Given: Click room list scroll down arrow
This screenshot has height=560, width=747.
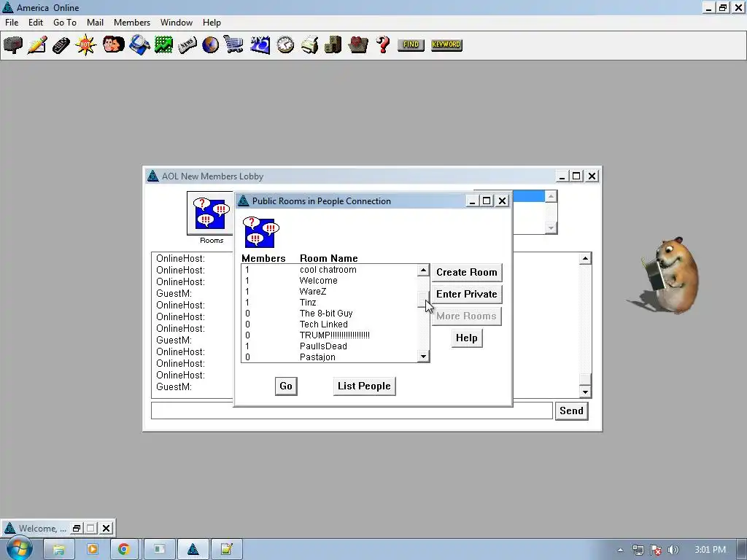Looking at the screenshot, I should [423, 356].
